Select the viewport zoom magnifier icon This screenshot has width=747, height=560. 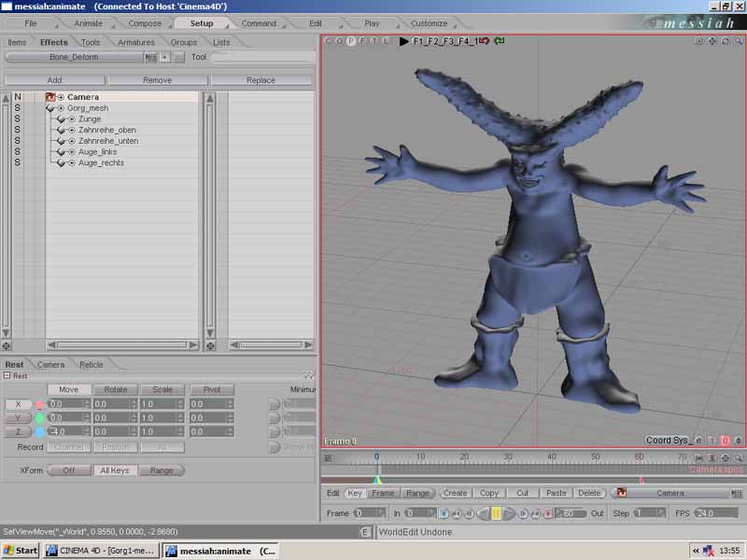(x=738, y=41)
